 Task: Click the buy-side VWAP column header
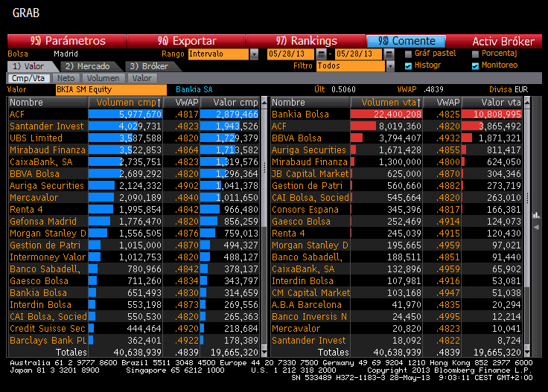[x=181, y=103]
